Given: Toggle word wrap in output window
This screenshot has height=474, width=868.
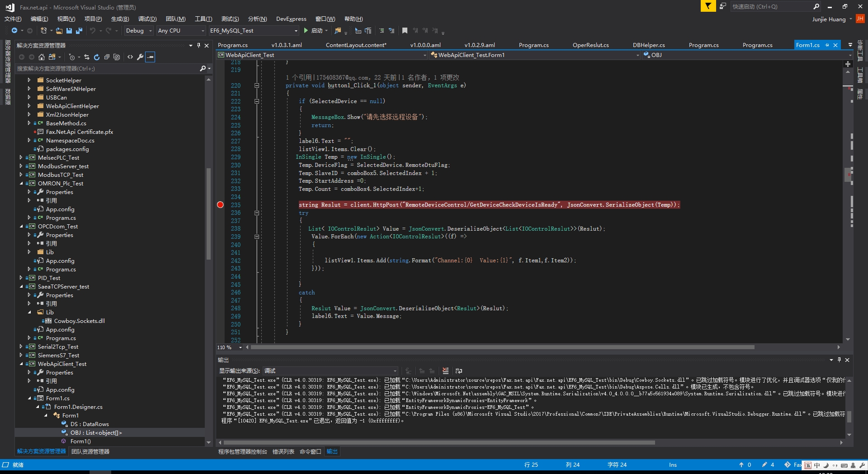Looking at the screenshot, I should click(x=459, y=371).
